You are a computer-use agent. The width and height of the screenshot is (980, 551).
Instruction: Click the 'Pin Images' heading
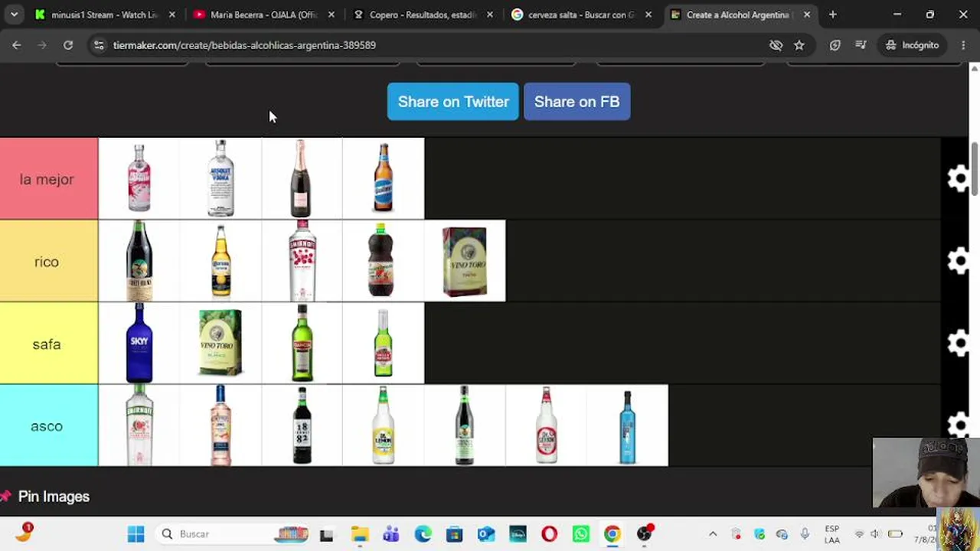click(x=54, y=497)
